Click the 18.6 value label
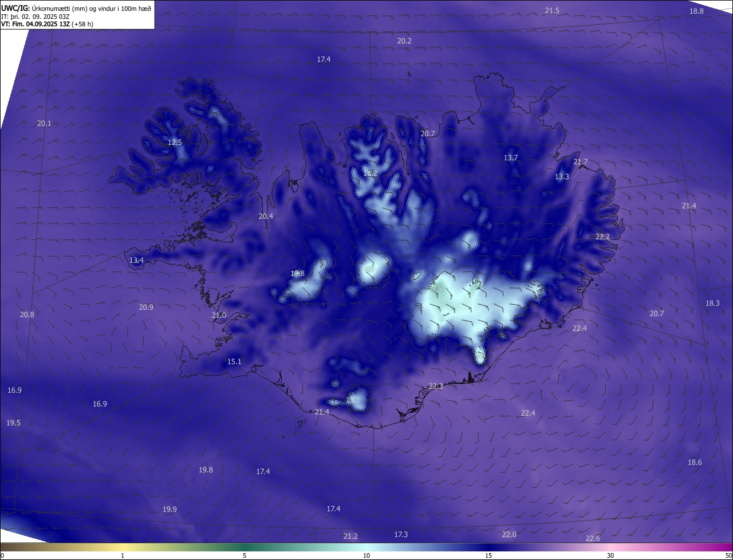This screenshot has width=733, height=560. [695, 463]
